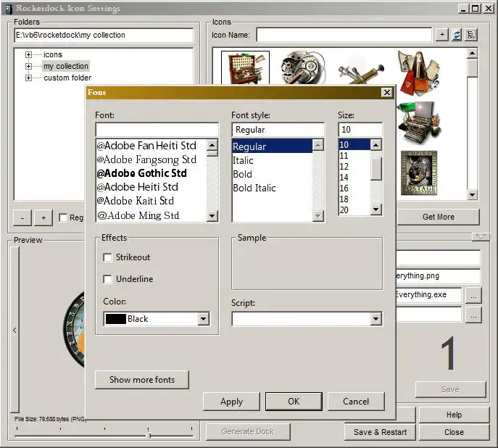This screenshot has height=448, width=498.
Task: Click the folder add plus button
Action: [x=43, y=217]
